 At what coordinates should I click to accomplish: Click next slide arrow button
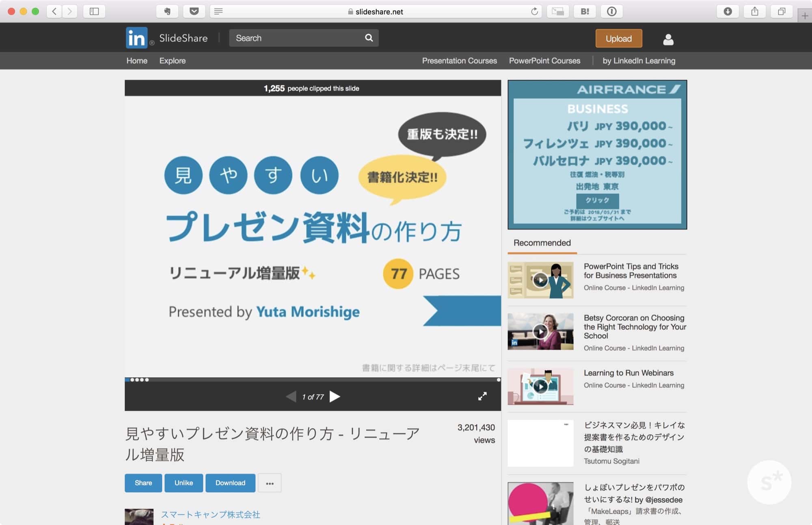pyautogui.click(x=336, y=397)
